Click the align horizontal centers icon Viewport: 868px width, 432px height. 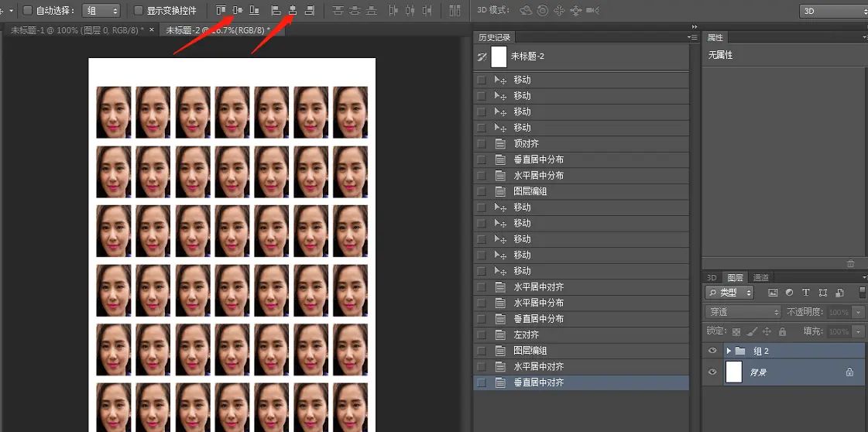(x=293, y=11)
